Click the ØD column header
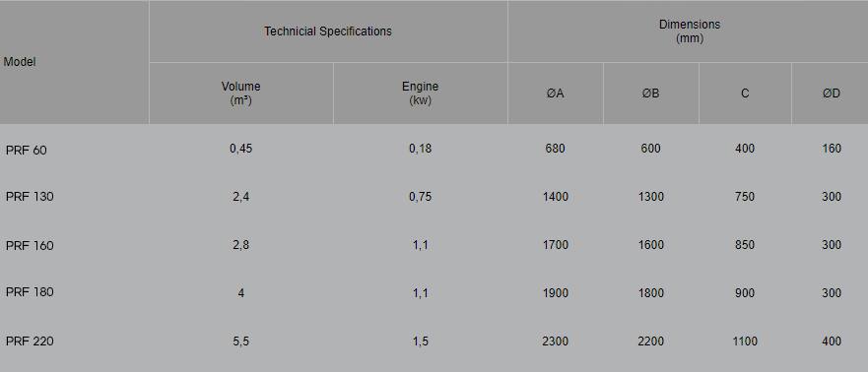The image size is (868, 372). click(831, 93)
